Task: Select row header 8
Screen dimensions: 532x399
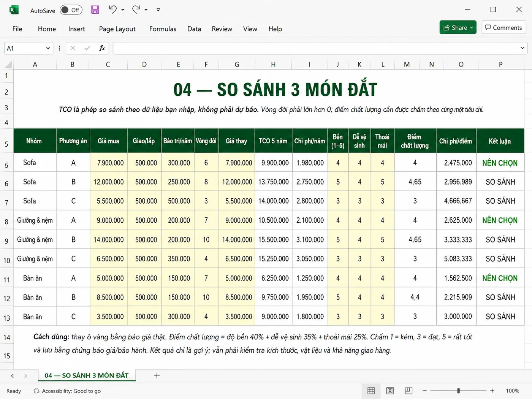Action: (6, 222)
